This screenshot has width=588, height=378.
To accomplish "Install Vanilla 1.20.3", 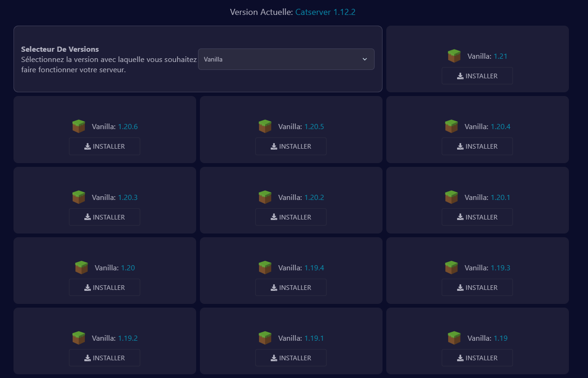I will point(104,217).
